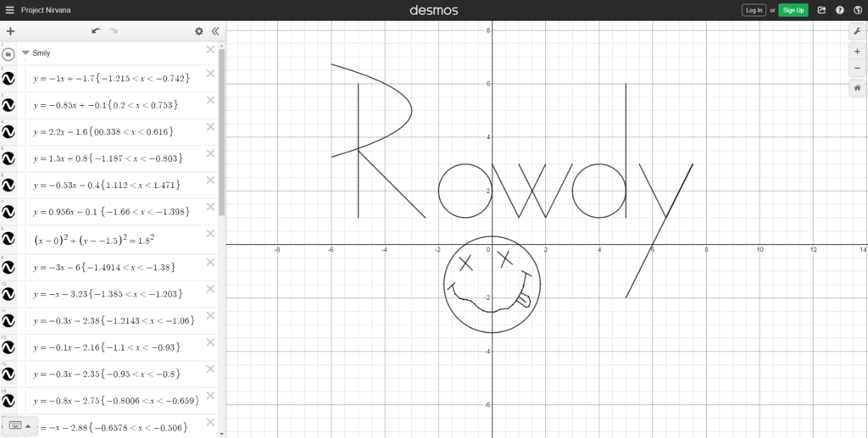Delete the circle equation expression

click(210, 233)
